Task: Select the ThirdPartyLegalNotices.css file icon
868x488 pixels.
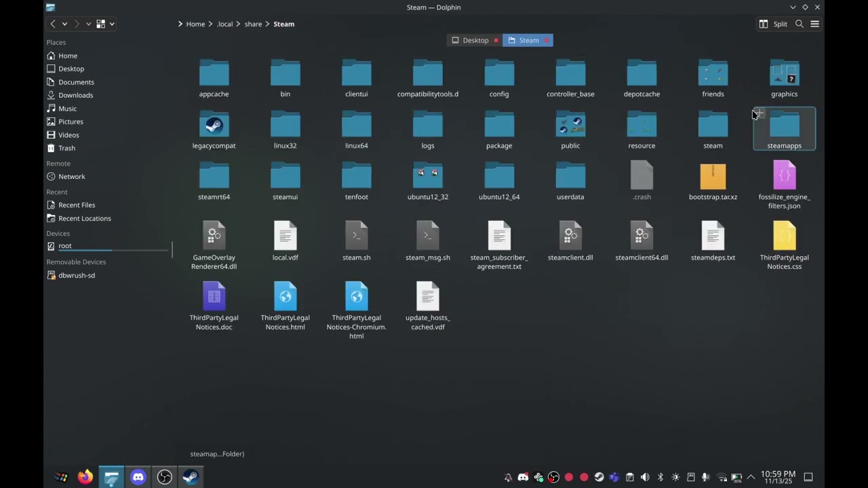Action: [x=784, y=236]
